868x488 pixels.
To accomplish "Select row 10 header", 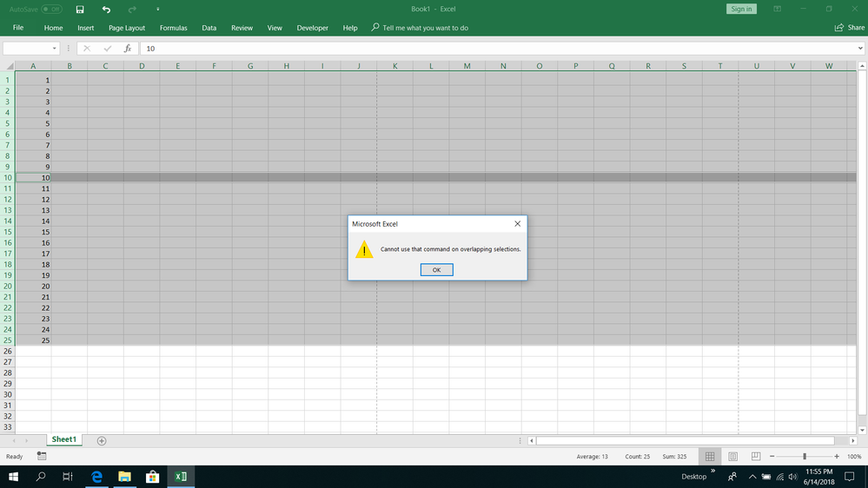I will coord(8,178).
